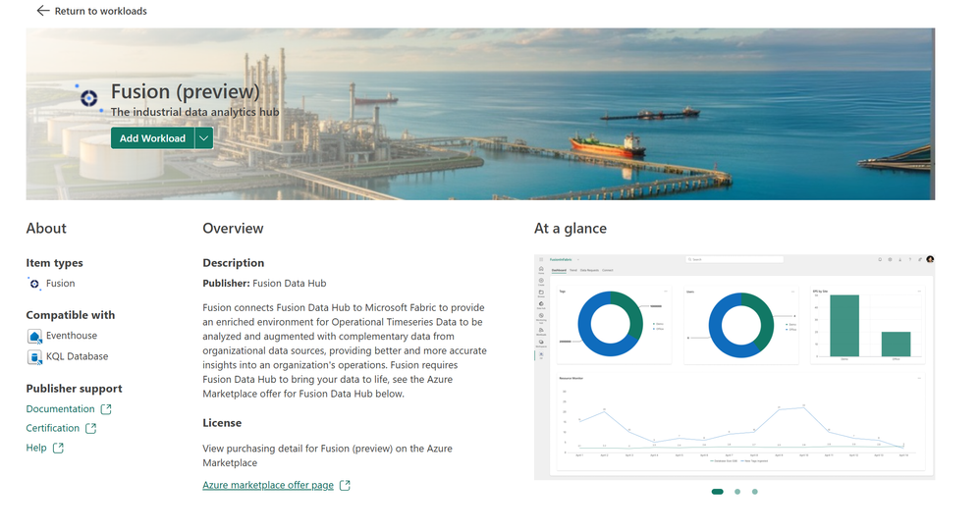Select the third carousel indicator dot

[755, 492]
